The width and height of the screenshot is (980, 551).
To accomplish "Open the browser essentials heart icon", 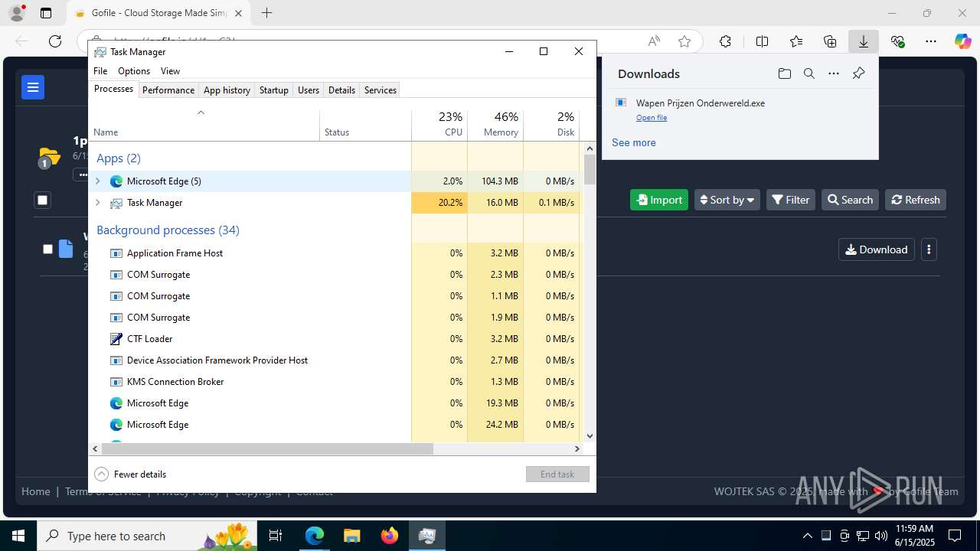I will (x=897, y=41).
